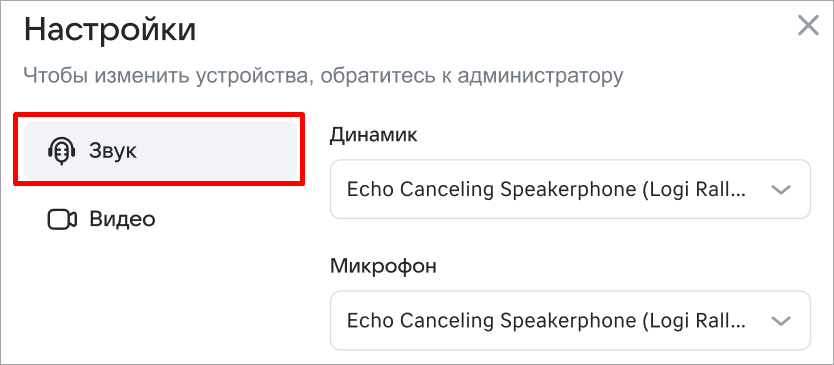Click the blank space right of the Динамик label
Screen dimensions: 834x365
point(612,135)
